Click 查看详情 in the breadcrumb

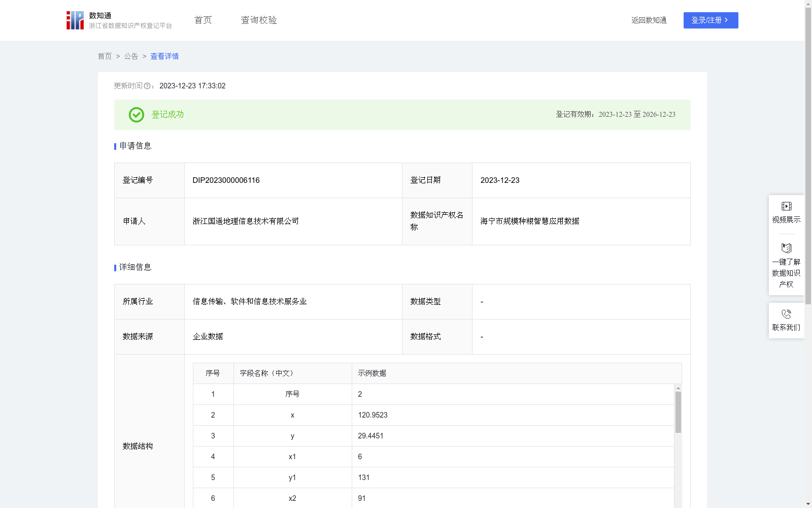point(164,56)
